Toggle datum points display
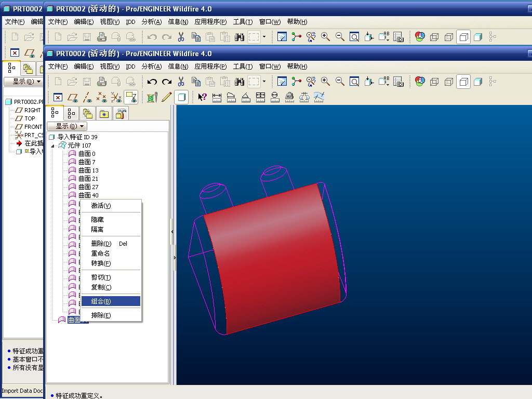Screen dimensions: 532x399 101,98
